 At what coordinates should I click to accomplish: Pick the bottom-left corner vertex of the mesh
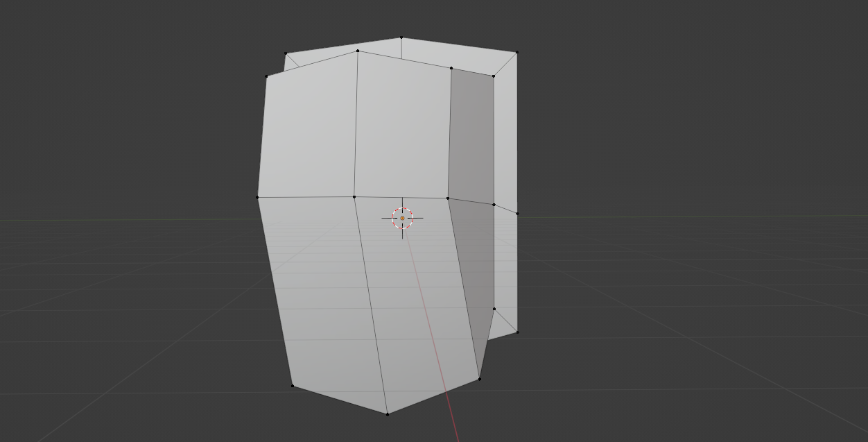[x=292, y=385]
